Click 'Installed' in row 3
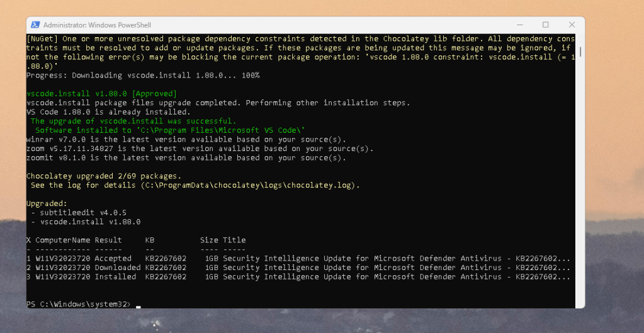Image resolution: width=644 pixels, height=333 pixels. [115, 277]
